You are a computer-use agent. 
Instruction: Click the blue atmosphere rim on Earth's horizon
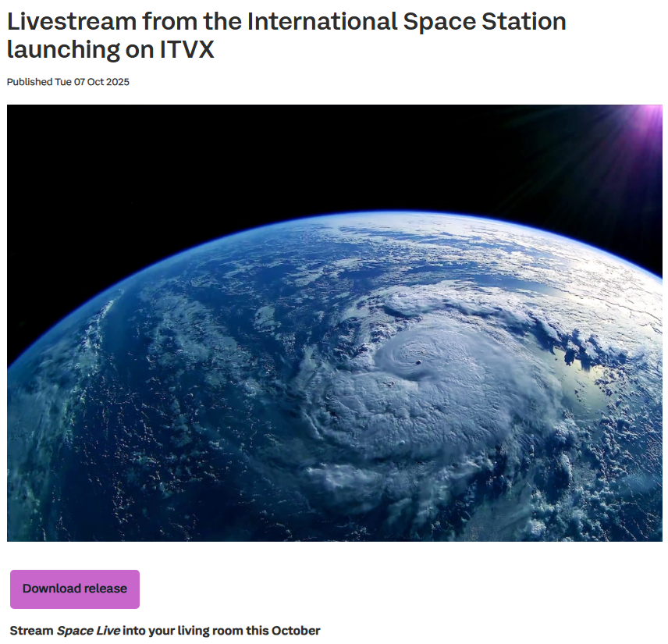(x=328, y=215)
